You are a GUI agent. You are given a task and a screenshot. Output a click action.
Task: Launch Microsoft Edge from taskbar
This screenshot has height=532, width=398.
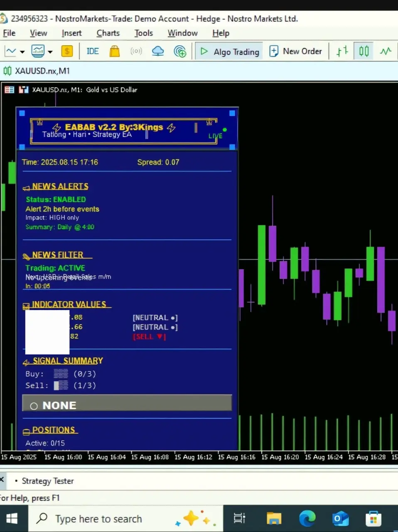(x=307, y=518)
